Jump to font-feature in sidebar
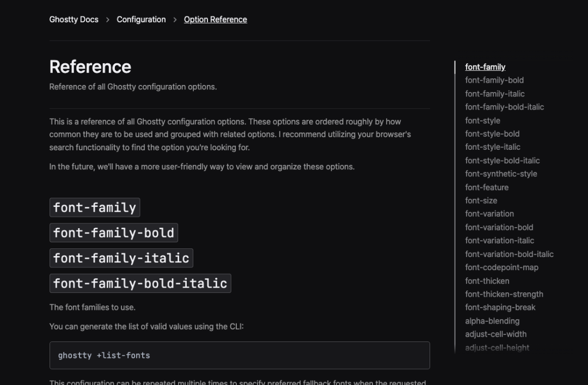 click(487, 187)
